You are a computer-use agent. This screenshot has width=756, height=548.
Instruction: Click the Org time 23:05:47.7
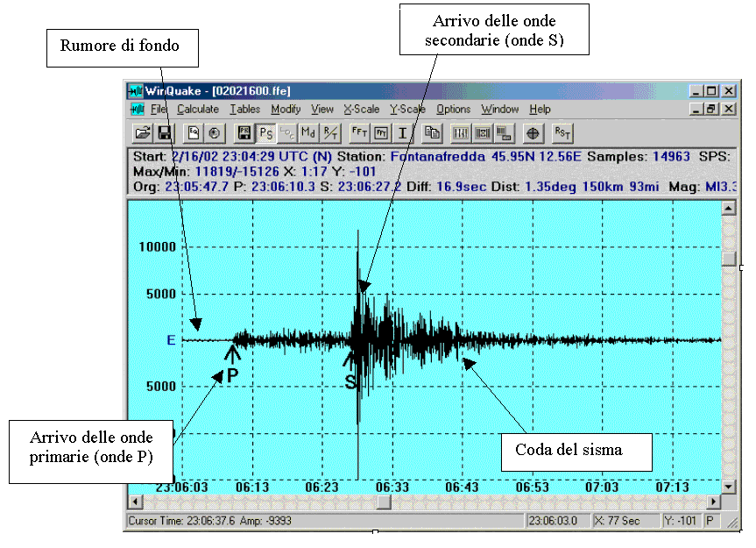tap(197, 186)
